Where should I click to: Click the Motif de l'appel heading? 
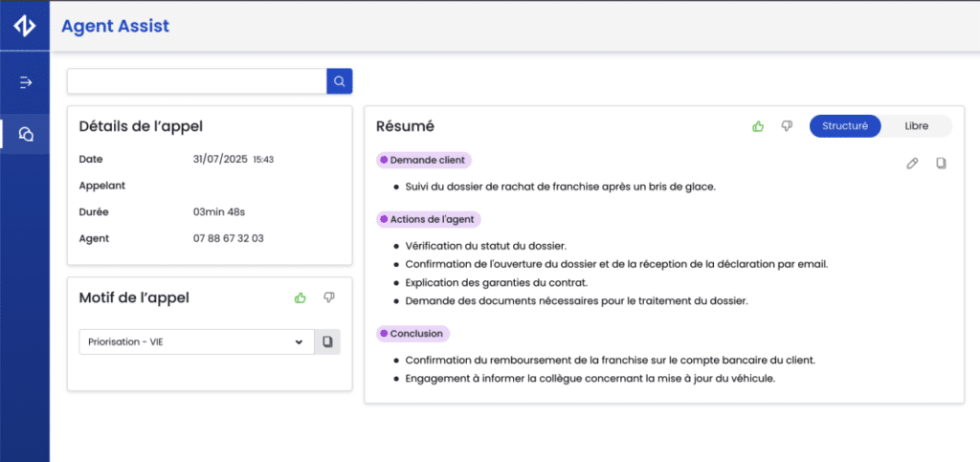(x=134, y=297)
